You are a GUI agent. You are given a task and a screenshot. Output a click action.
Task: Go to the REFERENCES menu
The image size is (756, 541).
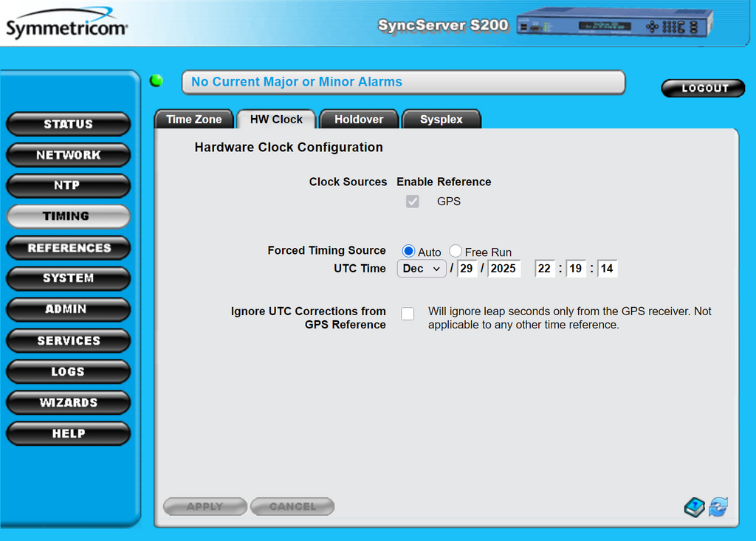point(68,248)
